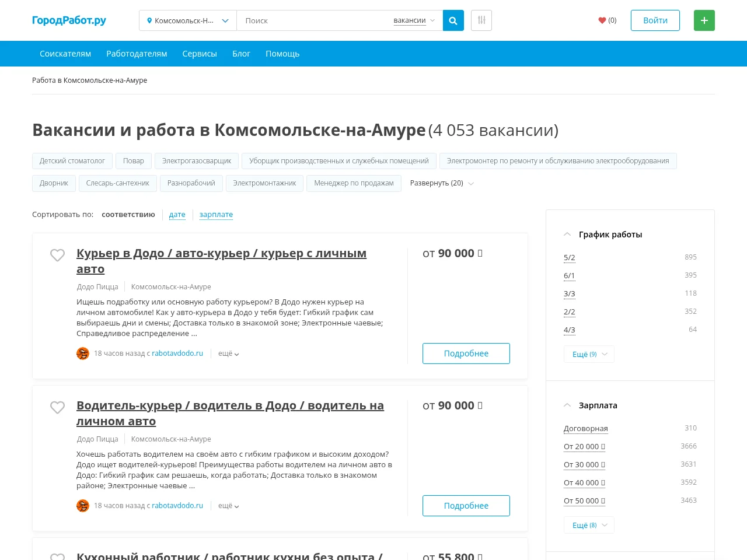Viewport: 747px width, 560px height.
Task: Open the вакансии search type dropdown
Action: pyautogui.click(x=414, y=20)
